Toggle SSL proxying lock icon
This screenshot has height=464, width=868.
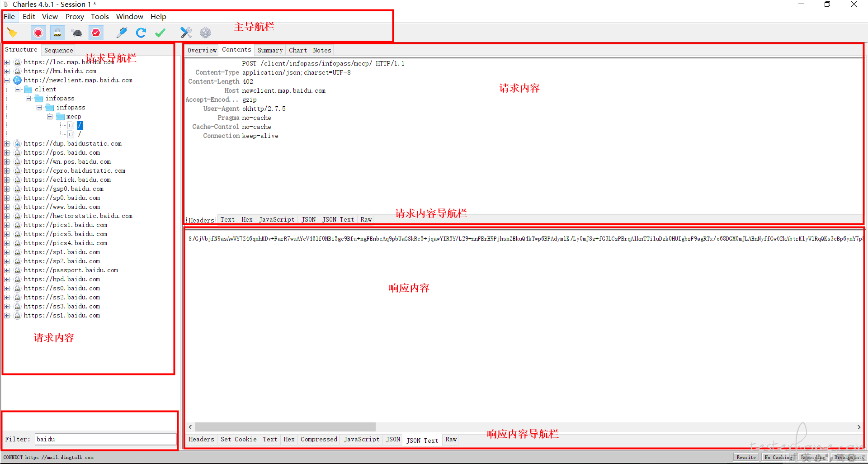tap(57, 33)
